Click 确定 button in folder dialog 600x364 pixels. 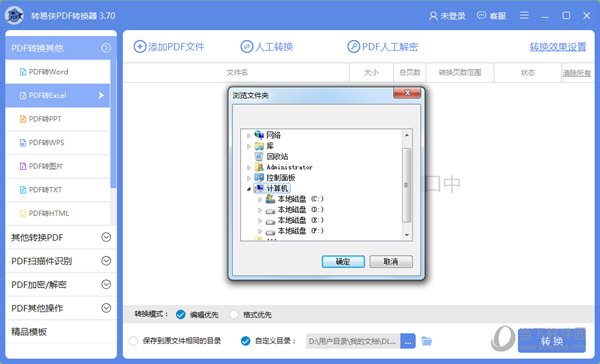343,261
